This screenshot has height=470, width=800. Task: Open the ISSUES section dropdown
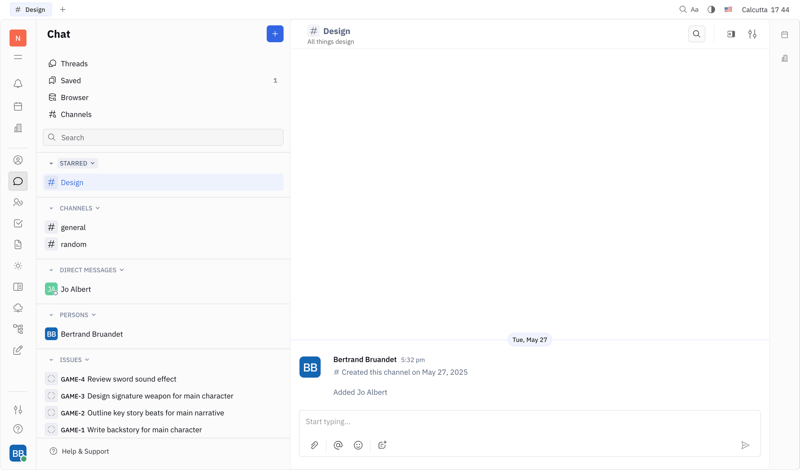point(74,360)
